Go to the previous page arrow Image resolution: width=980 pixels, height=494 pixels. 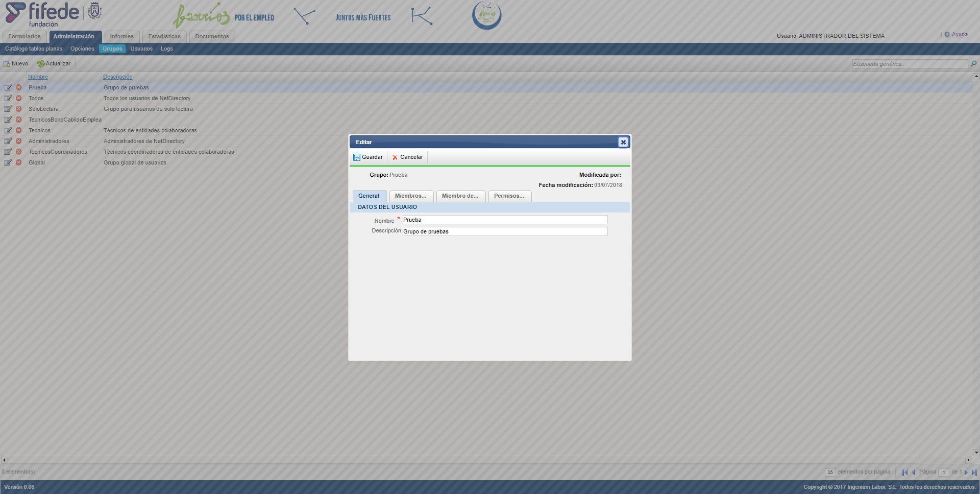coord(913,472)
